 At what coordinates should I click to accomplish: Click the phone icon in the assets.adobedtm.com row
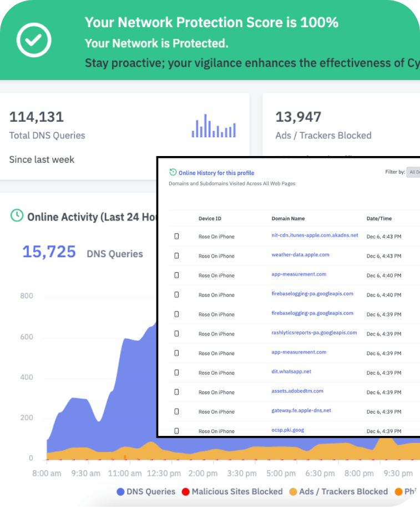(177, 392)
